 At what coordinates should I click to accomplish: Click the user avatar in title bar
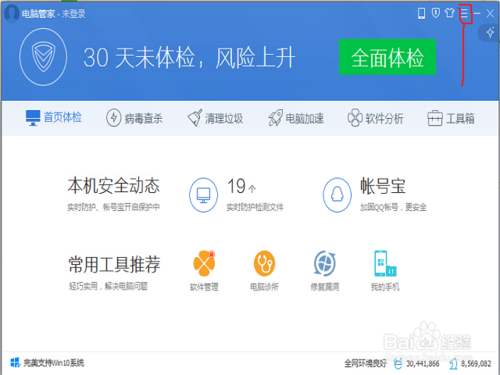(12, 13)
